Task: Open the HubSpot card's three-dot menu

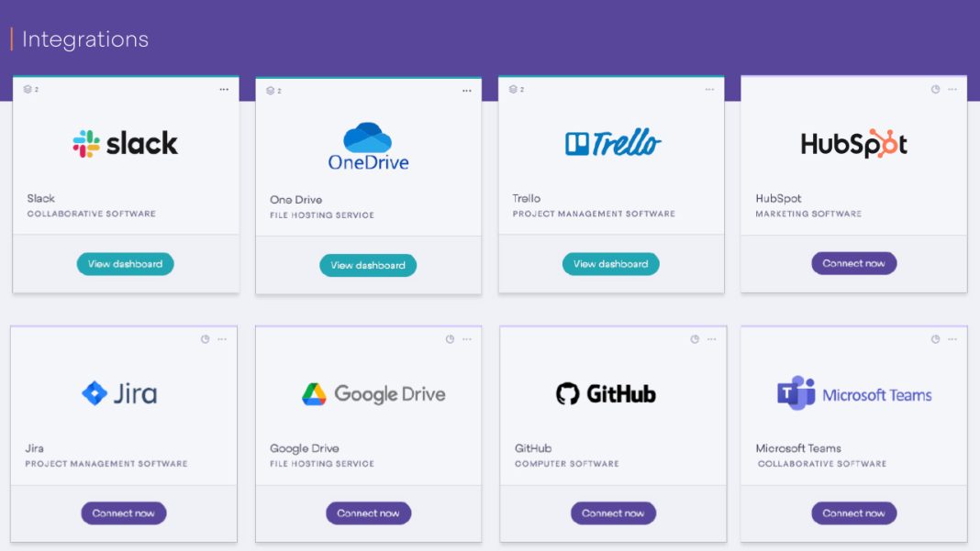Action: pyautogui.click(x=952, y=89)
